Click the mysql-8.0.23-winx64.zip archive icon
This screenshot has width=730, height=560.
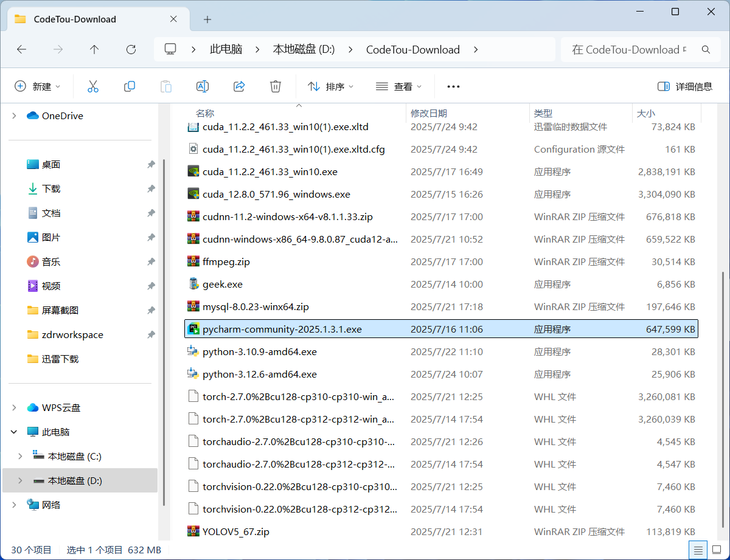tap(193, 306)
